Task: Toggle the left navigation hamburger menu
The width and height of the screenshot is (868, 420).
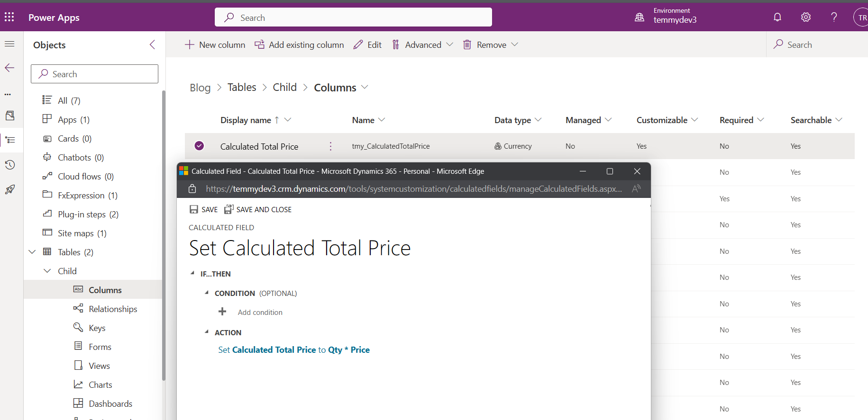Action: [9, 44]
